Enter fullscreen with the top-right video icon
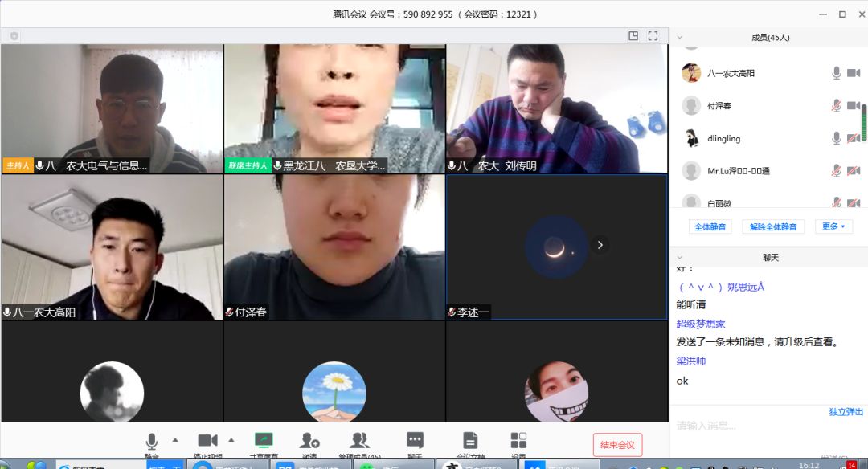This screenshot has width=868, height=469. click(x=653, y=36)
